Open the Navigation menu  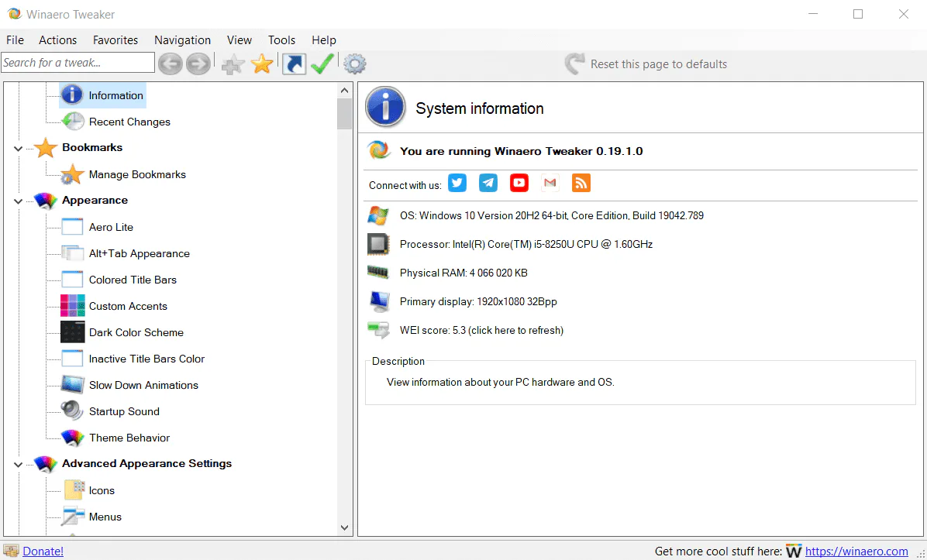tap(183, 40)
